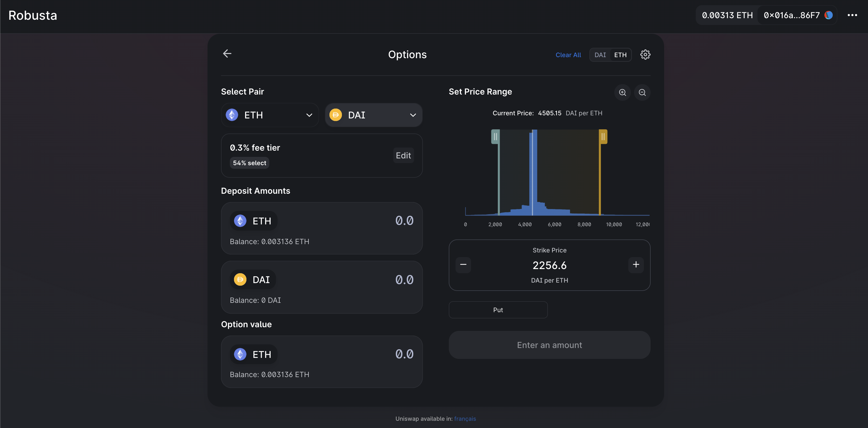Image resolution: width=868 pixels, height=428 pixels.
Task: Edit the 0.3% fee tier
Action: click(x=403, y=156)
